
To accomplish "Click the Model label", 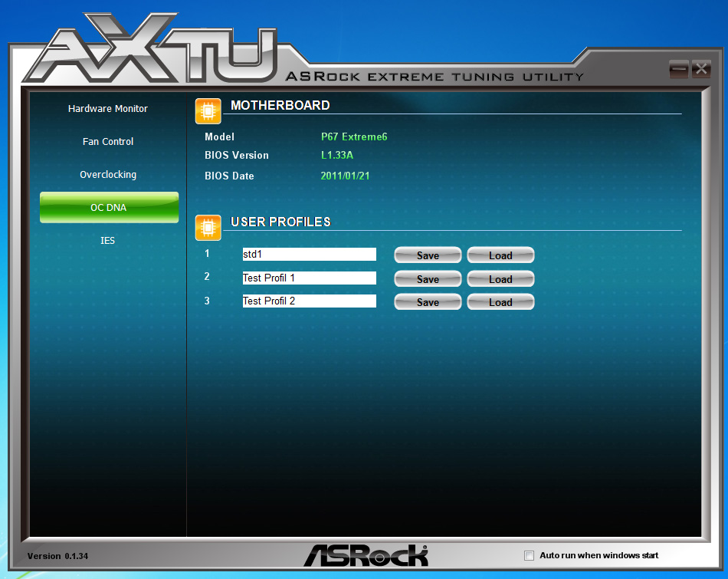I will 219,137.
